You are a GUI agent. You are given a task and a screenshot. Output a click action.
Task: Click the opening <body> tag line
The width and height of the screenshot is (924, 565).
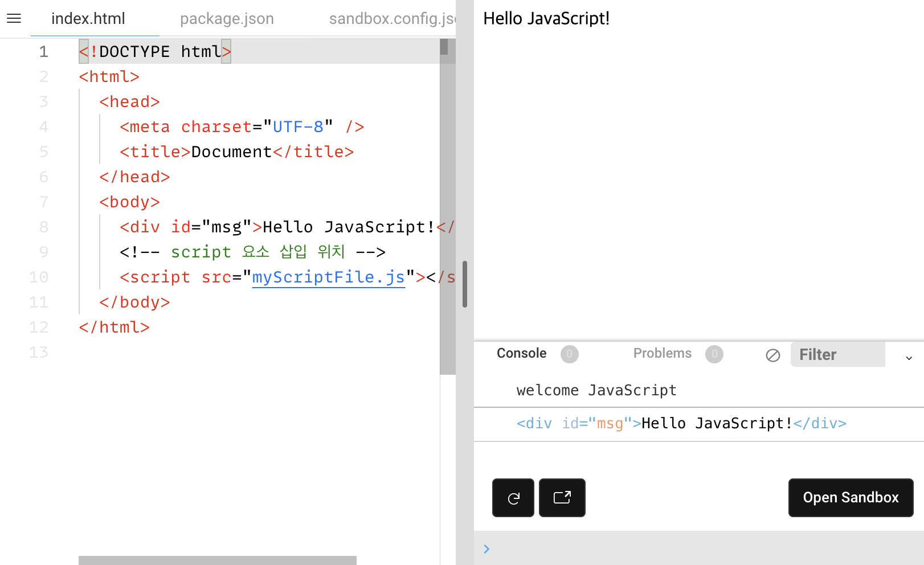(x=129, y=202)
